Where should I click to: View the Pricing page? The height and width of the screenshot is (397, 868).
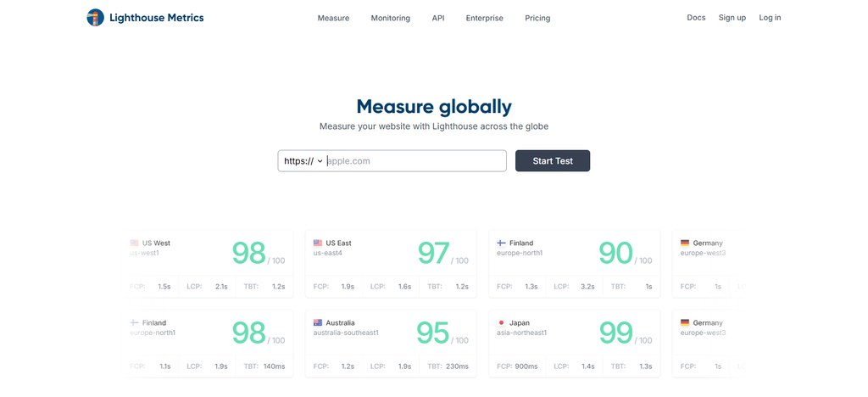(x=537, y=19)
